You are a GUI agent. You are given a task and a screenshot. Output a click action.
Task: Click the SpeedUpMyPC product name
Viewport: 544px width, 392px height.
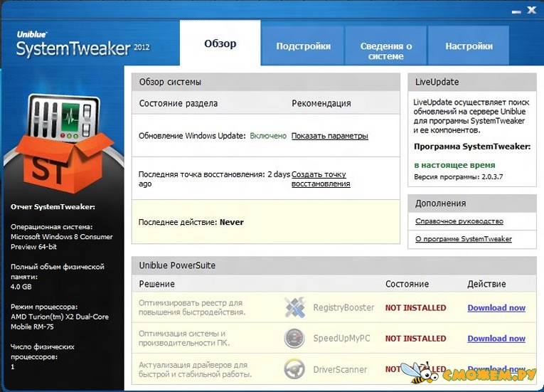pyautogui.click(x=342, y=338)
